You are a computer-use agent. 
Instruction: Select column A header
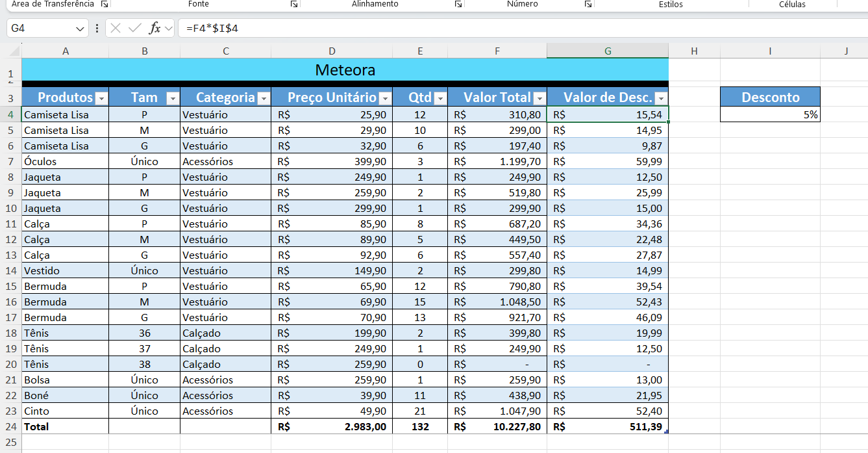click(65, 51)
